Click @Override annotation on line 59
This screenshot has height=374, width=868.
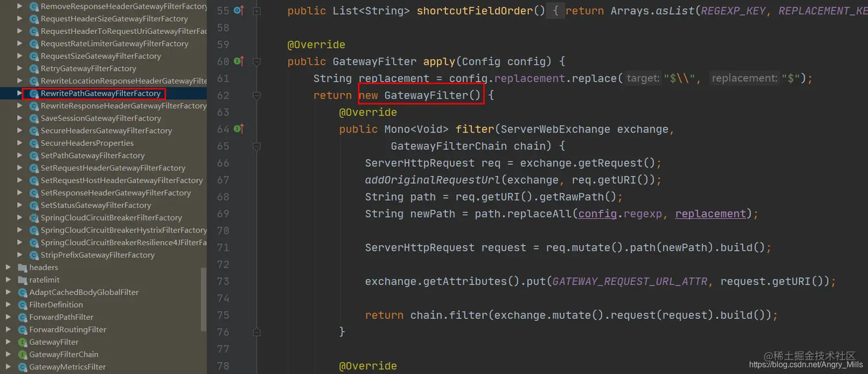[x=316, y=44]
